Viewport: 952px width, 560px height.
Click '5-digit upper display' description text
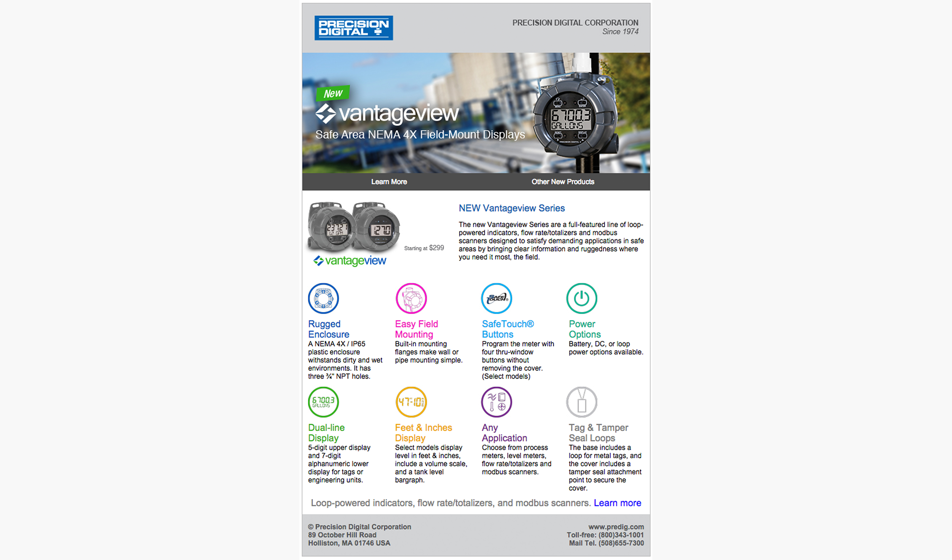(x=339, y=464)
